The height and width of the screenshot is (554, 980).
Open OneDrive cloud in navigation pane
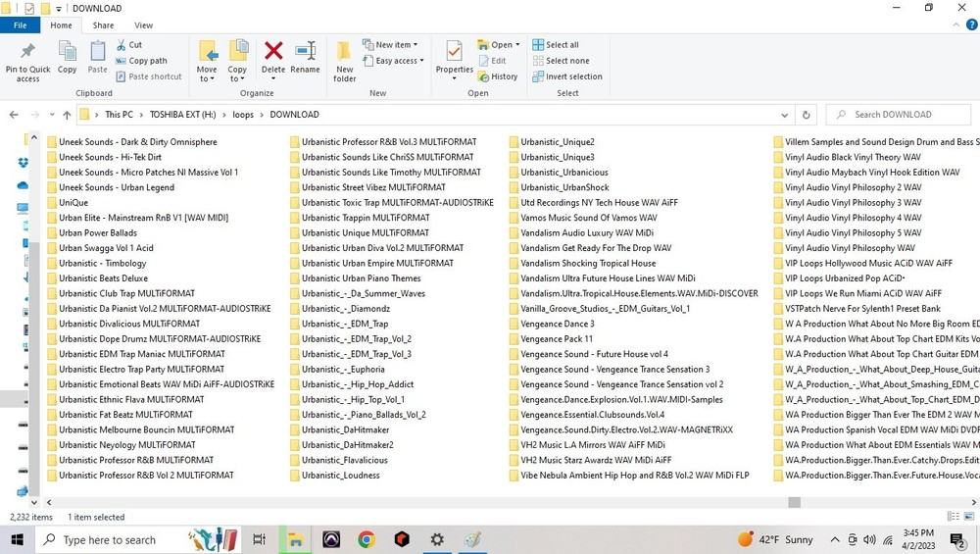24,185
